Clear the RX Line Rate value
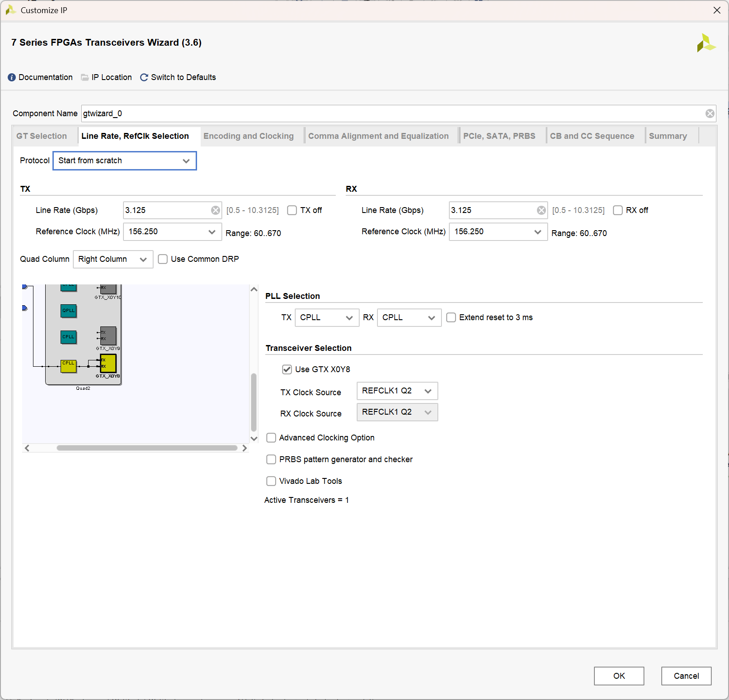The image size is (729, 700). click(541, 210)
